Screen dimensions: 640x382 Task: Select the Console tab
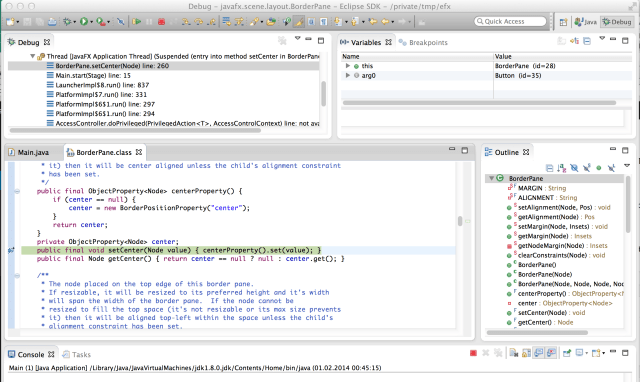coord(31,354)
